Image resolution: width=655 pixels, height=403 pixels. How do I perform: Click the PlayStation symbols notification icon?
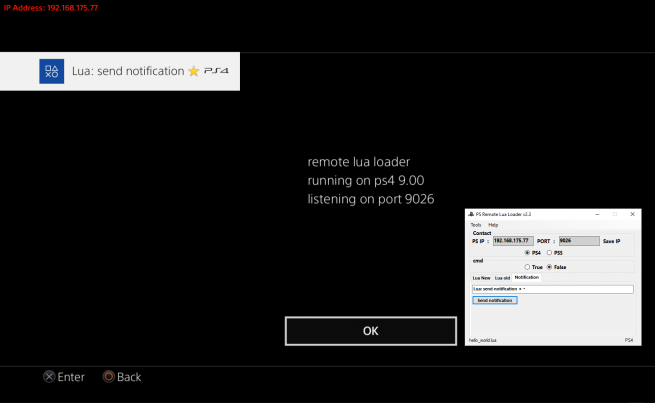coord(51,71)
